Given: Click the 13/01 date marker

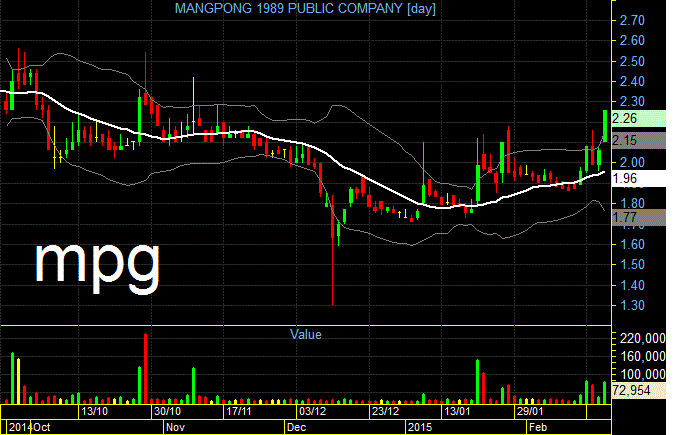Looking at the screenshot, I should point(457,411).
